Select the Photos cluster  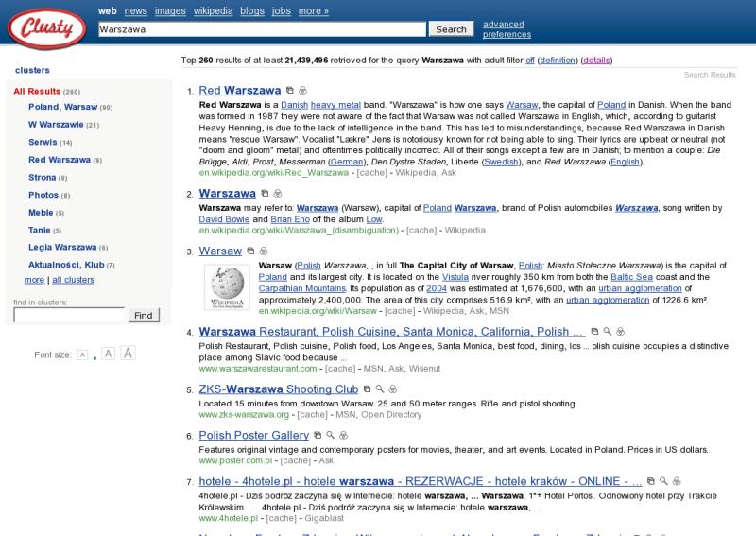point(43,195)
